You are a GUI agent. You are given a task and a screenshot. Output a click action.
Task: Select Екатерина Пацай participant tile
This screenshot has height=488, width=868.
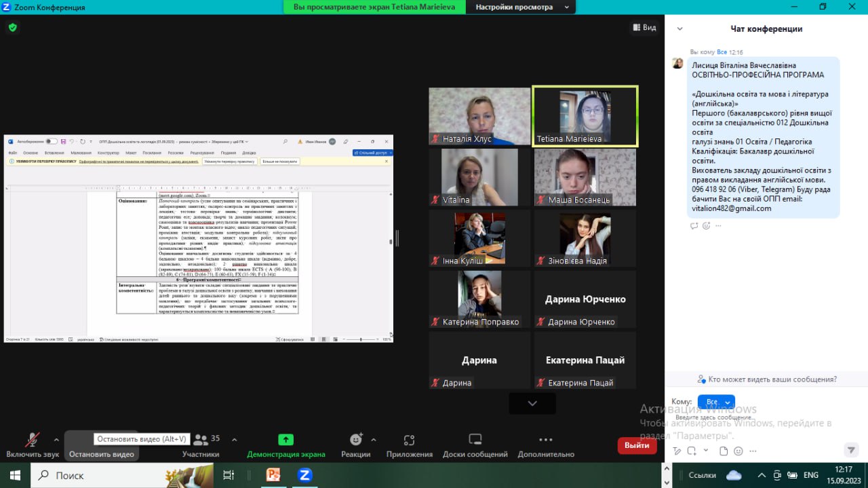pos(585,360)
